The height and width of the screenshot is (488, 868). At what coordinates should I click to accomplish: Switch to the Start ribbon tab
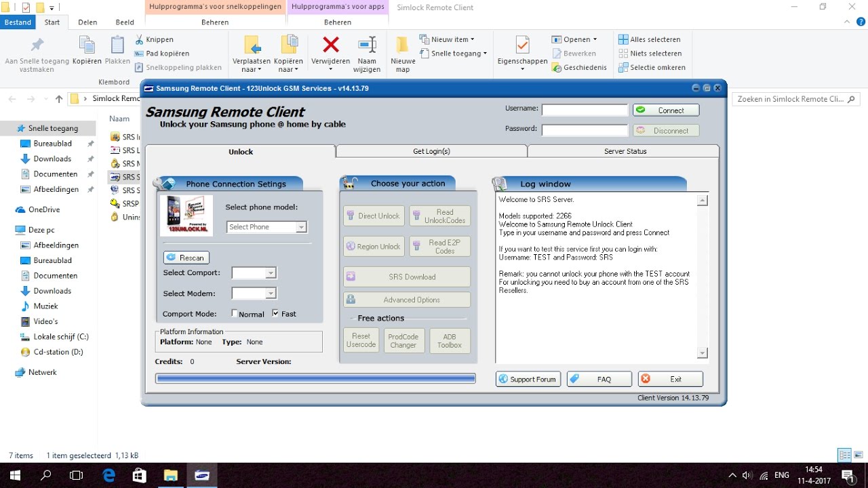point(52,22)
